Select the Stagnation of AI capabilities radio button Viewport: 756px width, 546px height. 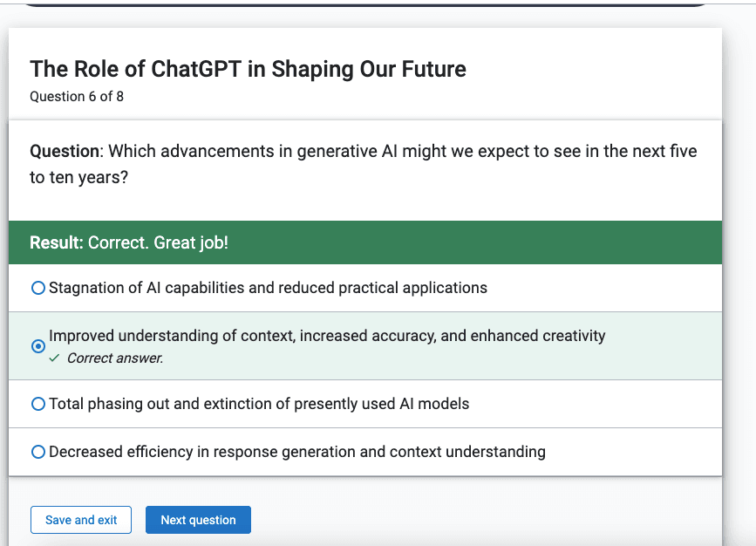pyautogui.click(x=38, y=288)
